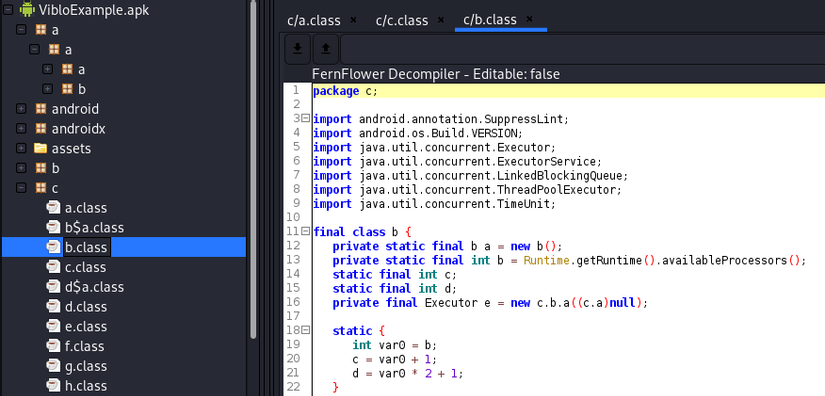Collapse the 'c' package
Viewport: 825px width, 396px height.
point(21,188)
